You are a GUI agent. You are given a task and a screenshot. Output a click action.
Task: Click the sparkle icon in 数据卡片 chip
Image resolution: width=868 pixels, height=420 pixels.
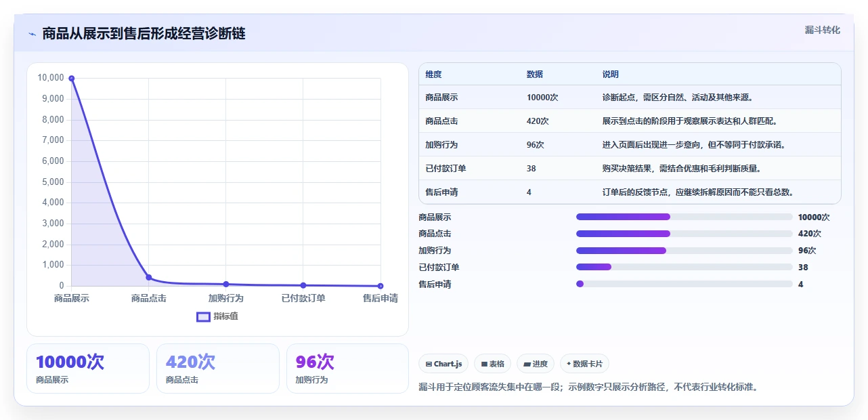(569, 364)
